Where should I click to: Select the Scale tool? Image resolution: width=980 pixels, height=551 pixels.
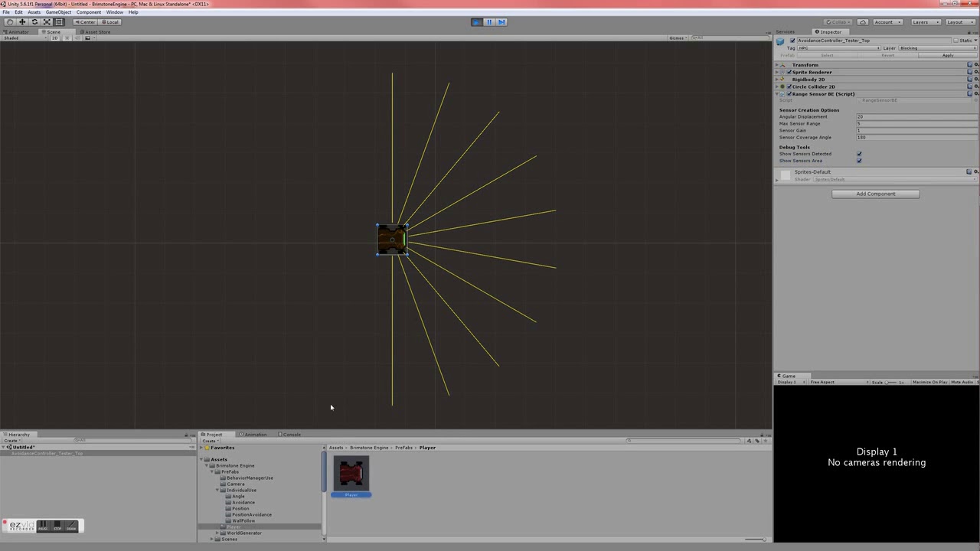click(x=47, y=21)
